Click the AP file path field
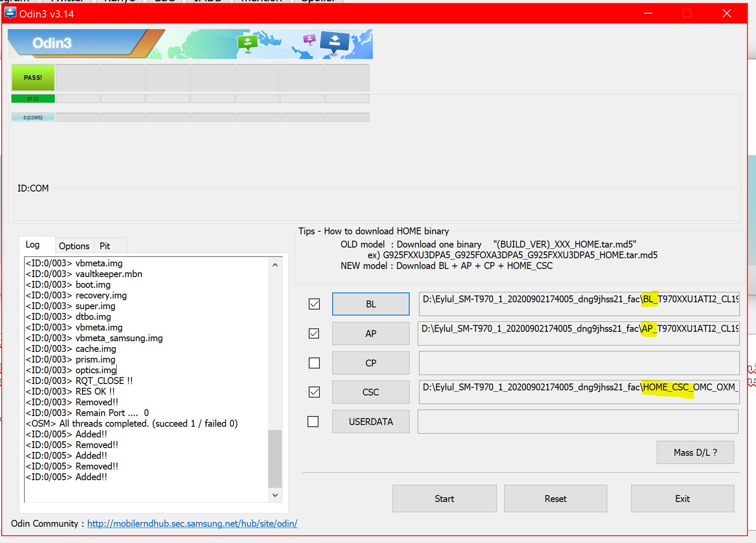 [x=579, y=333]
